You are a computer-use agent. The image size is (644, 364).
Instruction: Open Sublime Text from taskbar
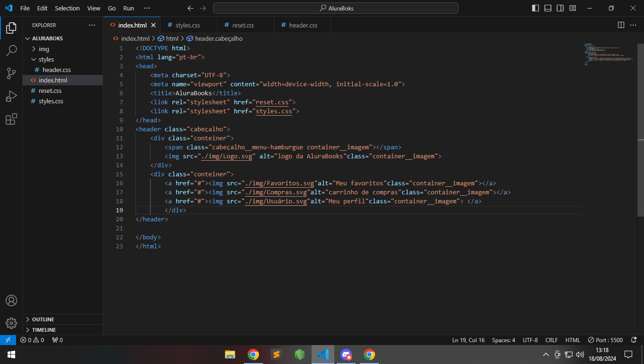[277, 355]
